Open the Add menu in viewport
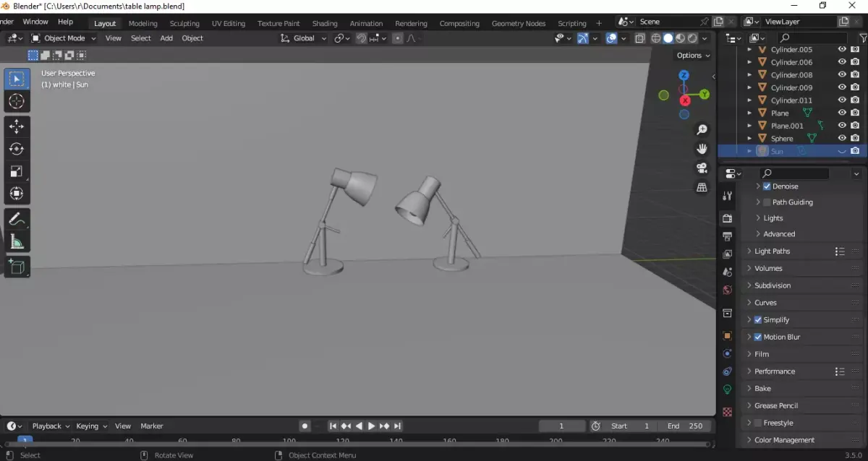The image size is (868, 461). tap(166, 38)
